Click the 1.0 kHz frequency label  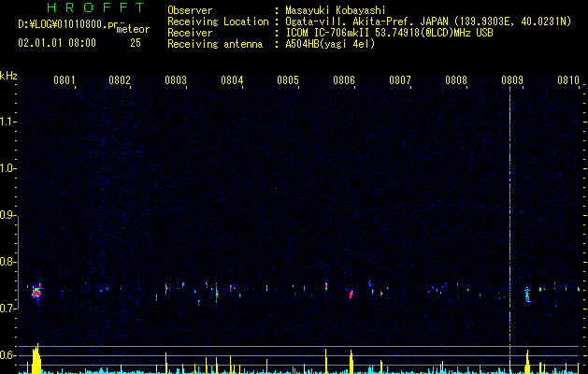[x=8, y=168]
